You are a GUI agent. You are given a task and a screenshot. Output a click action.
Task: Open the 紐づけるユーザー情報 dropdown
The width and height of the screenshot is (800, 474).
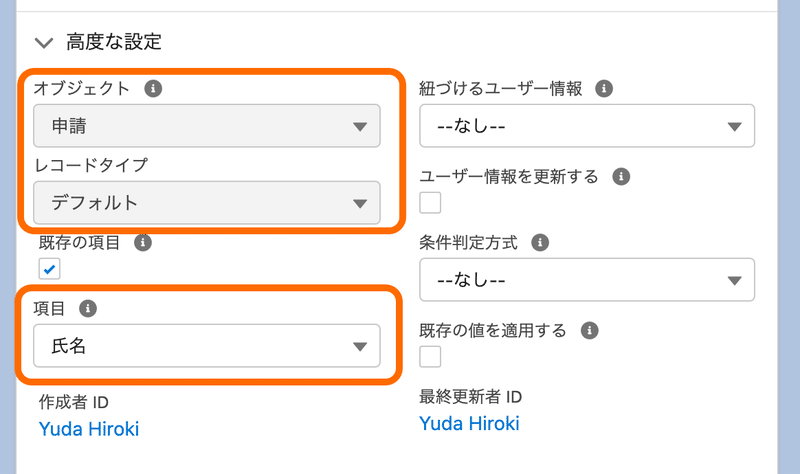click(587, 126)
